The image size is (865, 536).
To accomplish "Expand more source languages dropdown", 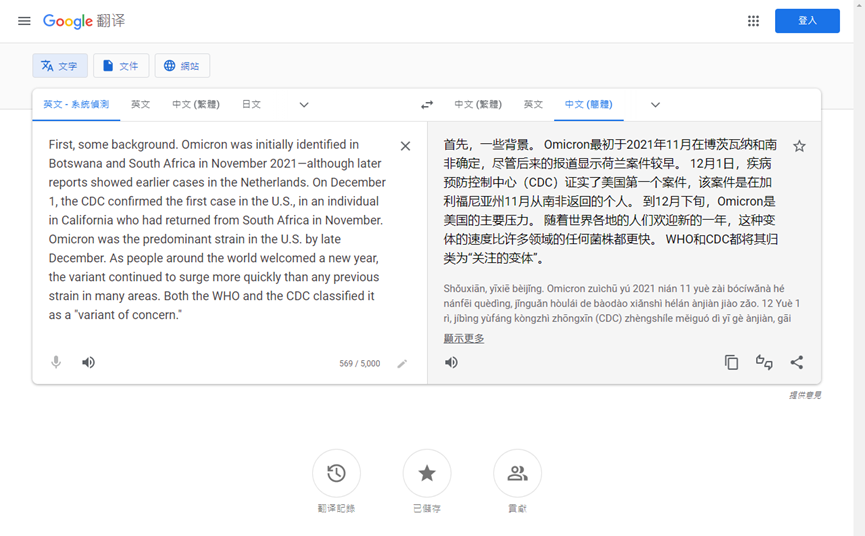I will pyautogui.click(x=304, y=105).
